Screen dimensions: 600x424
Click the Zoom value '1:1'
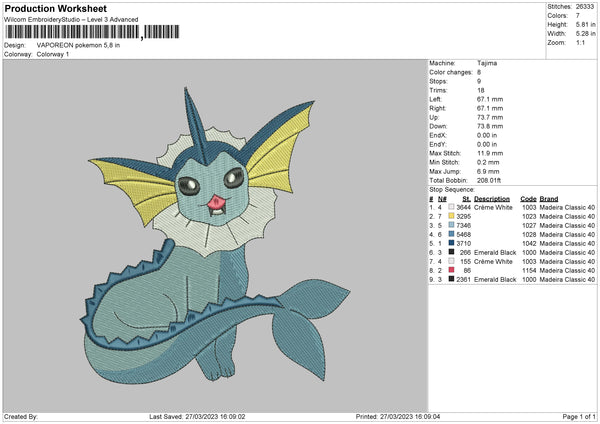pos(580,42)
